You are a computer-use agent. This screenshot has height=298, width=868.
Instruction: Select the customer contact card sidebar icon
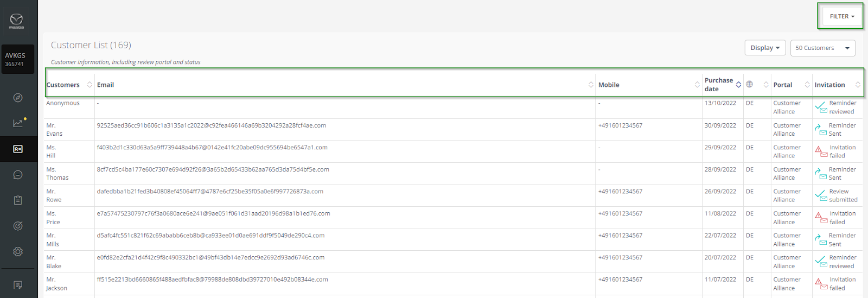click(18, 149)
